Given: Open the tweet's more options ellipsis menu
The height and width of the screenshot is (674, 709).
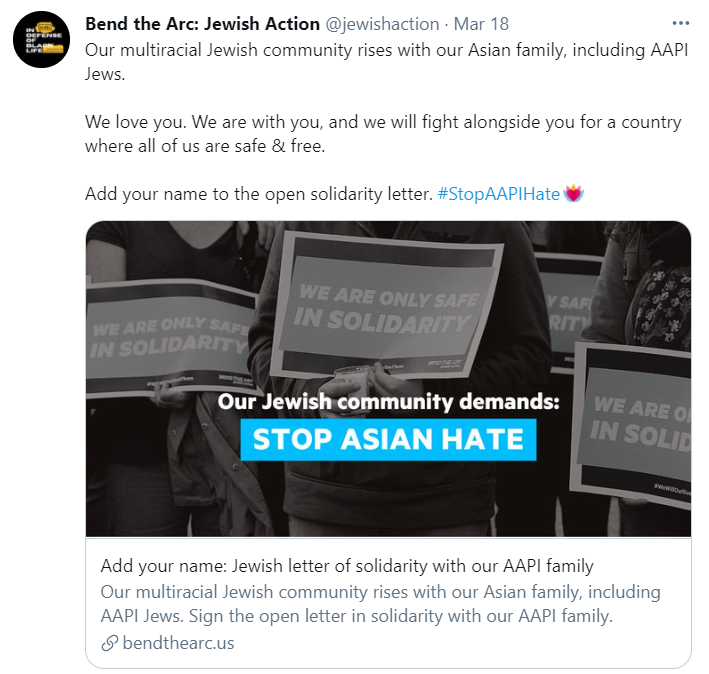Looking at the screenshot, I should click(681, 24).
